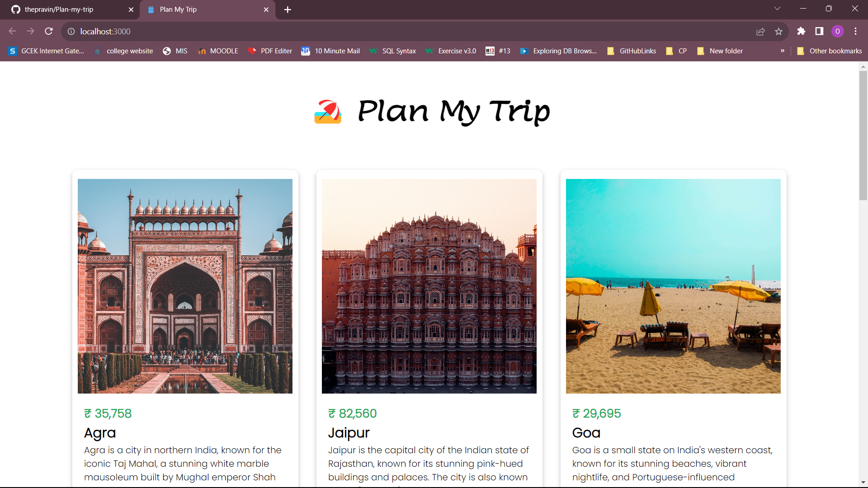Click the site info icon in address bar
This screenshot has width=868, height=488.
click(x=71, y=31)
